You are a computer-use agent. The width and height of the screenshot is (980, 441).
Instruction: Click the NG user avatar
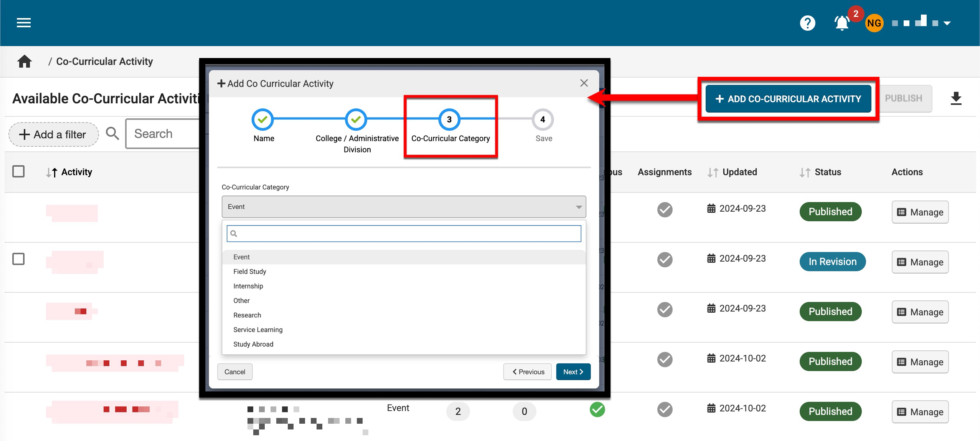[x=874, y=23]
